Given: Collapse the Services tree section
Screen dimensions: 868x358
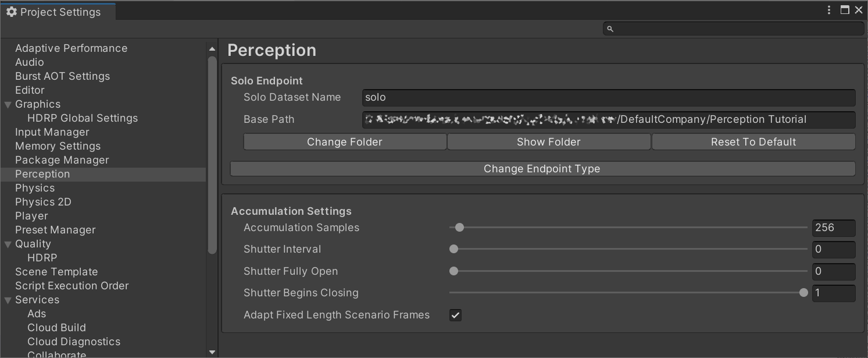Looking at the screenshot, I should pyautogui.click(x=8, y=300).
